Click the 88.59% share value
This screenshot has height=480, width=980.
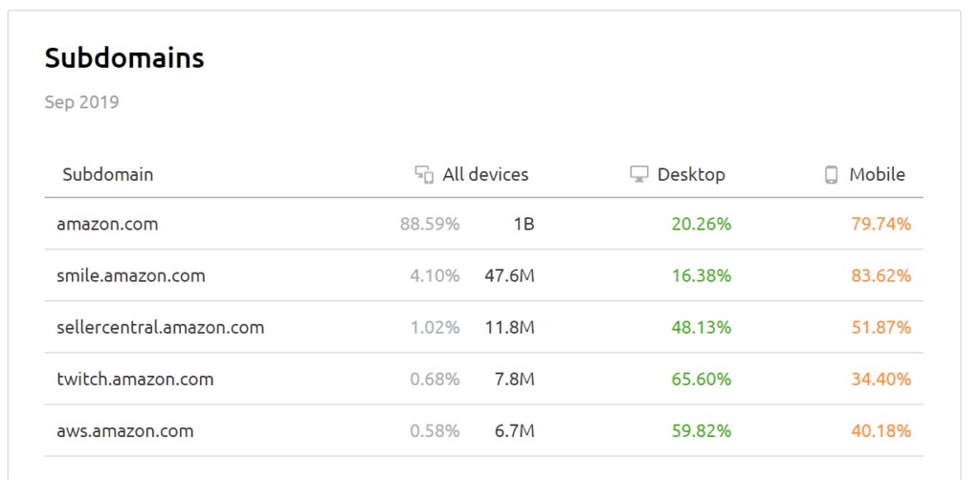pyautogui.click(x=430, y=224)
